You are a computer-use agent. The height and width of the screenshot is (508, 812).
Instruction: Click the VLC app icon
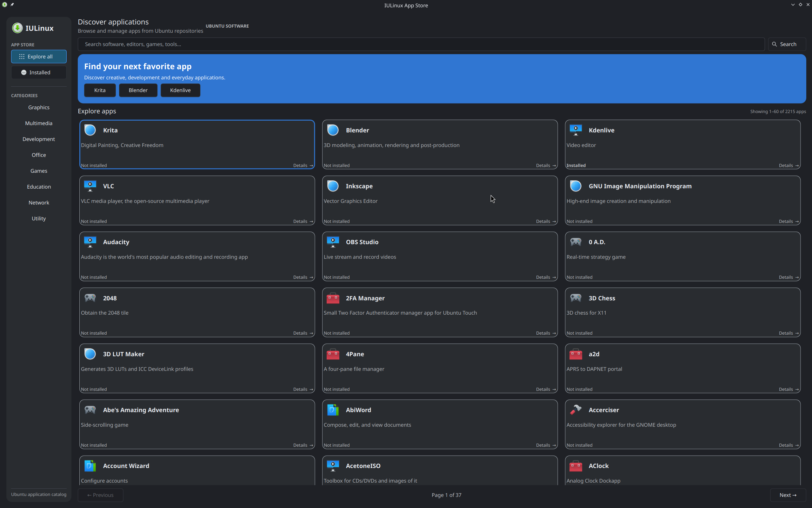90,186
